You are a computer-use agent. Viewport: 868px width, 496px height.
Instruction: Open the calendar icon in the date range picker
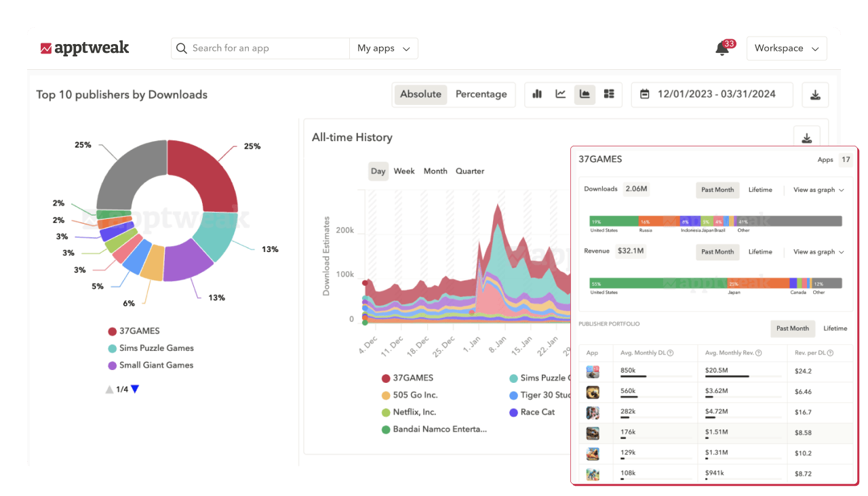(x=644, y=94)
